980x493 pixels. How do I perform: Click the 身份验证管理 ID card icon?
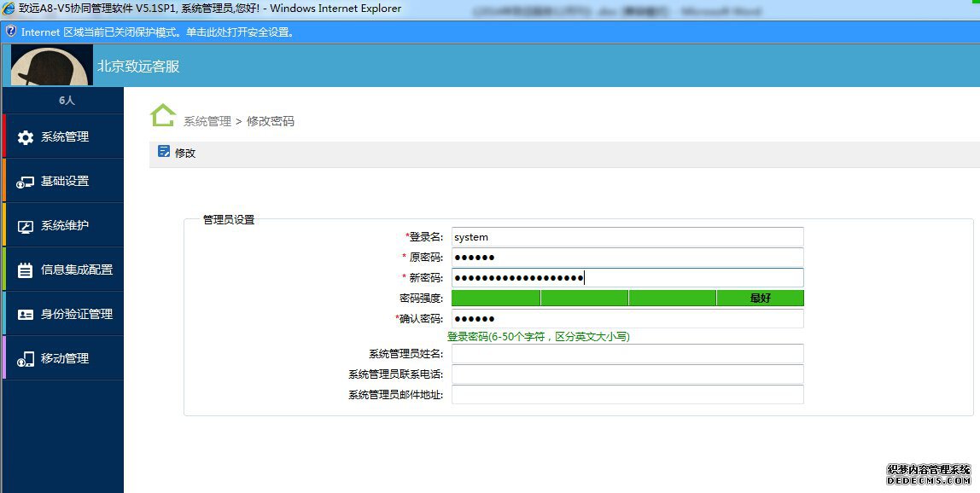tap(26, 315)
